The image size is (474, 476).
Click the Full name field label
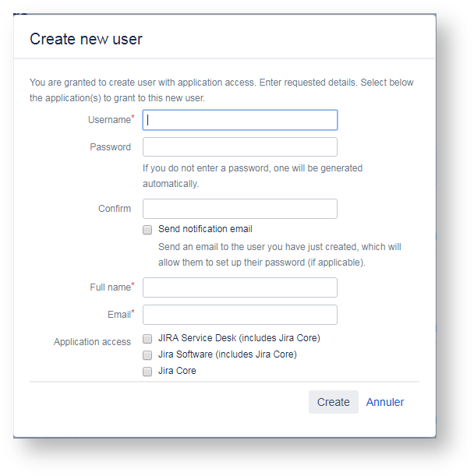click(110, 287)
